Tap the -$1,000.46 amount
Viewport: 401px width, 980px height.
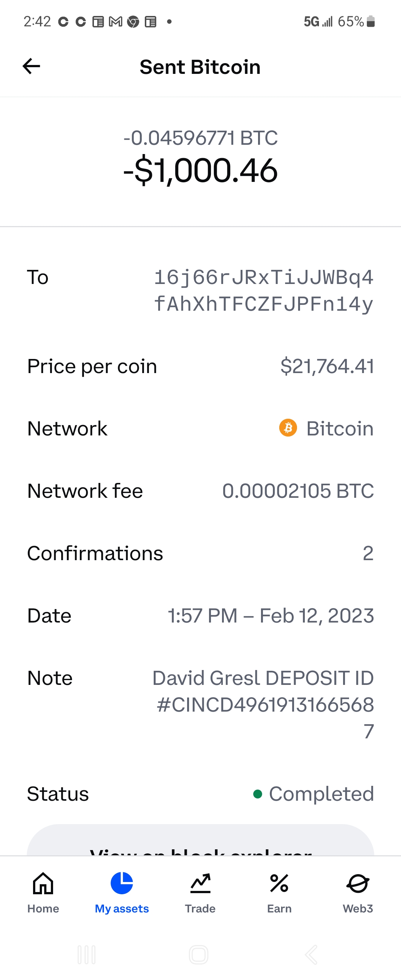point(200,170)
